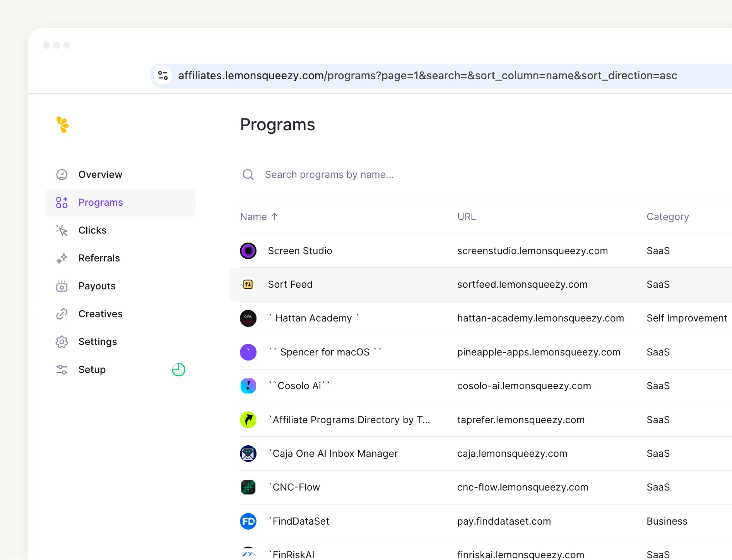This screenshot has width=732, height=560.
Task: Click hattan-academy.lemonsqueezy.com URL
Action: [540, 318]
